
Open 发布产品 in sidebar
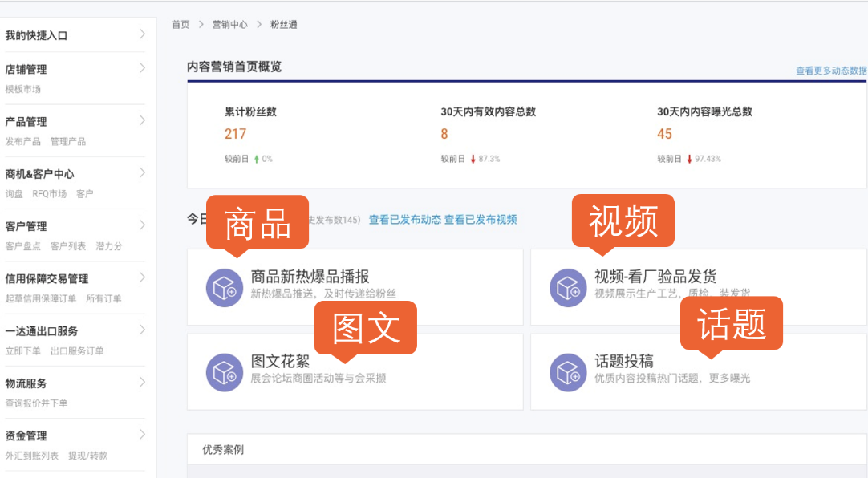tap(23, 141)
